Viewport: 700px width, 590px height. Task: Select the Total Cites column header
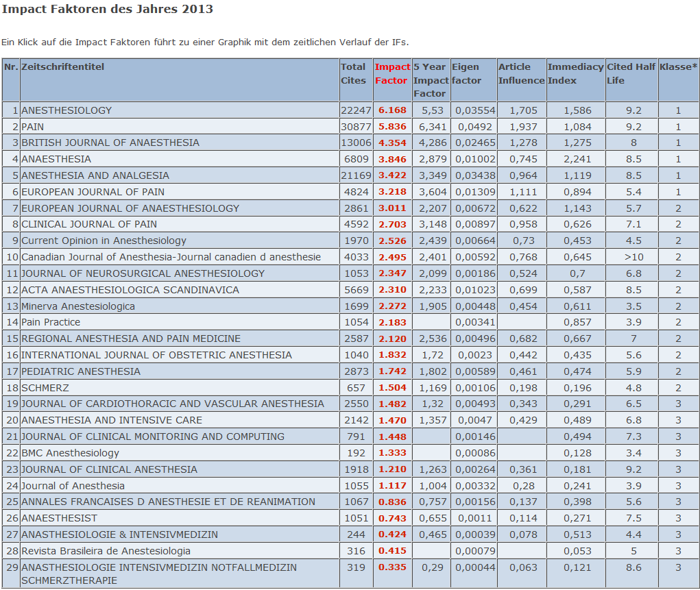point(354,74)
